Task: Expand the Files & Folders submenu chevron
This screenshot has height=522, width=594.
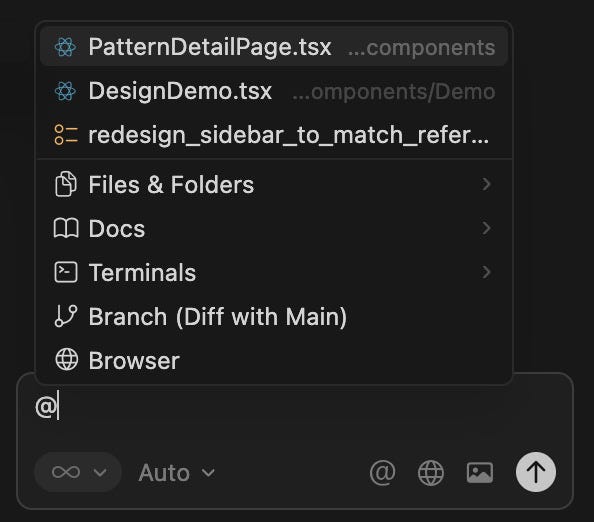Action: (x=486, y=184)
